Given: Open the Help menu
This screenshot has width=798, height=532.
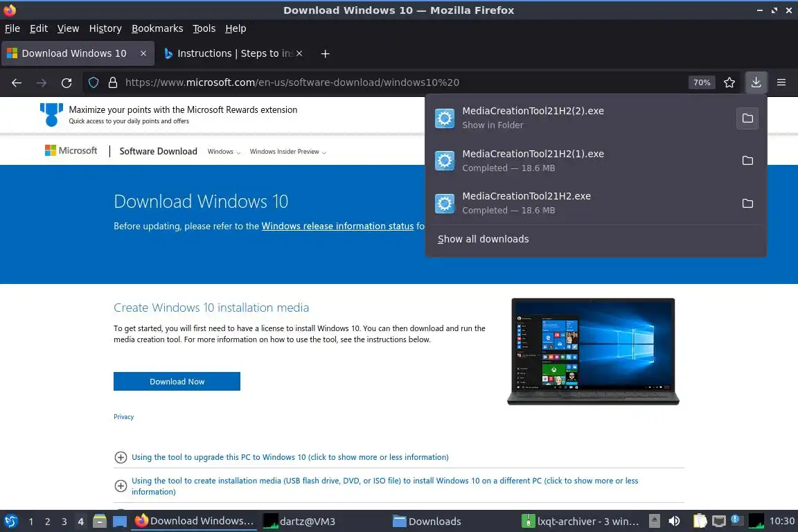Looking at the screenshot, I should tap(236, 28).
